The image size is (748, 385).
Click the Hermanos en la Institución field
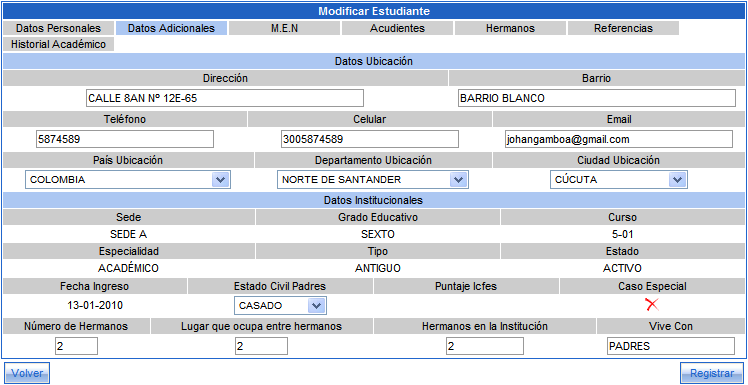[x=485, y=346]
